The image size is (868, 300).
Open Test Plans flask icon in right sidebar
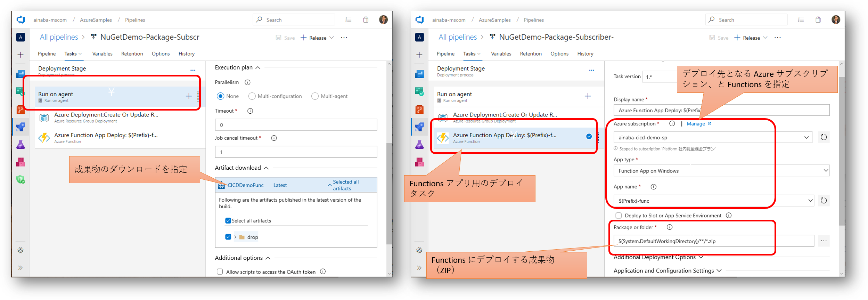pos(419,144)
